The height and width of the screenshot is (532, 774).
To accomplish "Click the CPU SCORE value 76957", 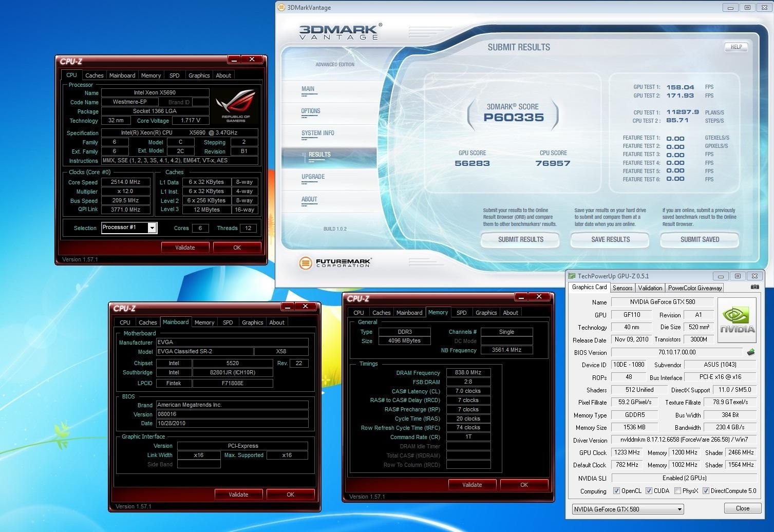I will pos(553,163).
